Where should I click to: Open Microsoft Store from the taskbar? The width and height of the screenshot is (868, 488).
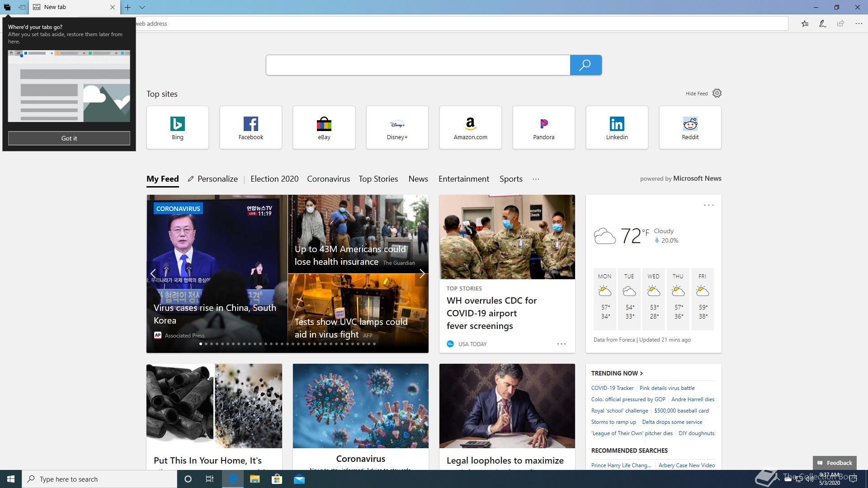pyautogui.click(x=277, y=479)
